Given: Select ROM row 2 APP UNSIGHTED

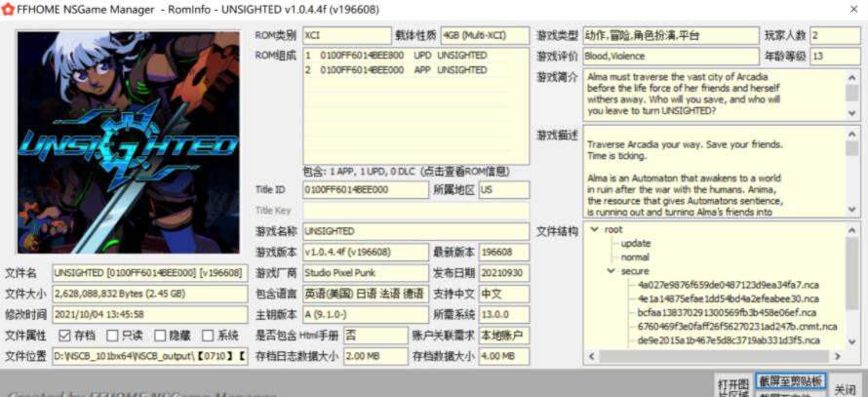Looking at the screenshot, I should point(407,70).
